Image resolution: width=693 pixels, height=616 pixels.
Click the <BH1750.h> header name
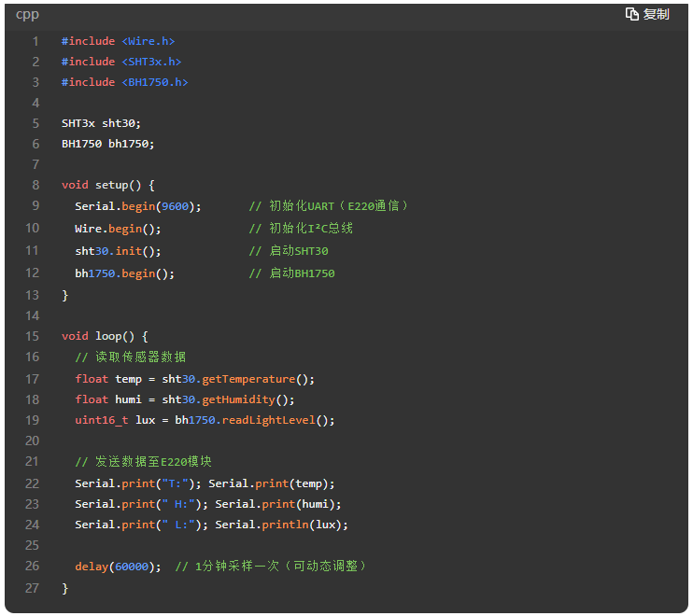click(x=154, y=82)
